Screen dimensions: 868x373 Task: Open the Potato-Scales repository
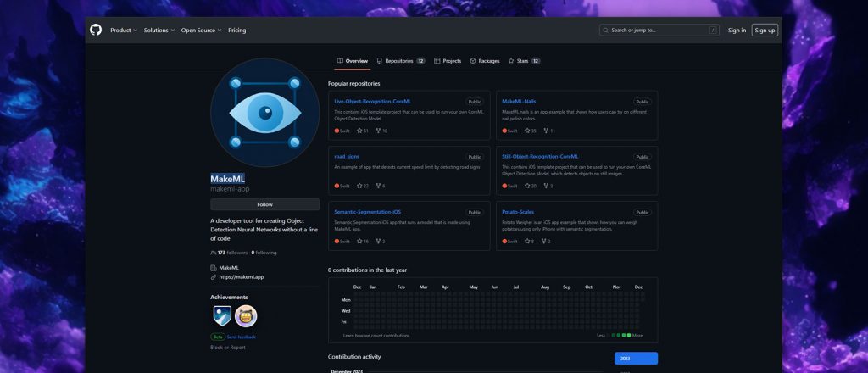tap(518, 212)
